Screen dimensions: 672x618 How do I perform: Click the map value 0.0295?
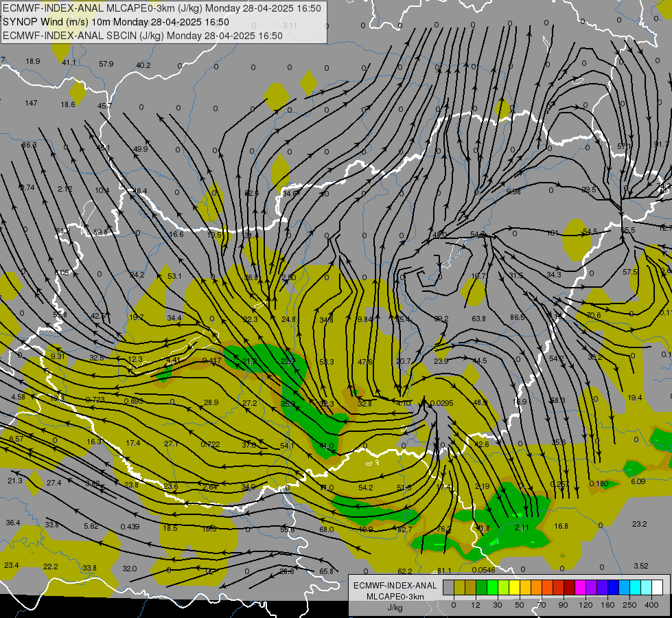[441, 403]
